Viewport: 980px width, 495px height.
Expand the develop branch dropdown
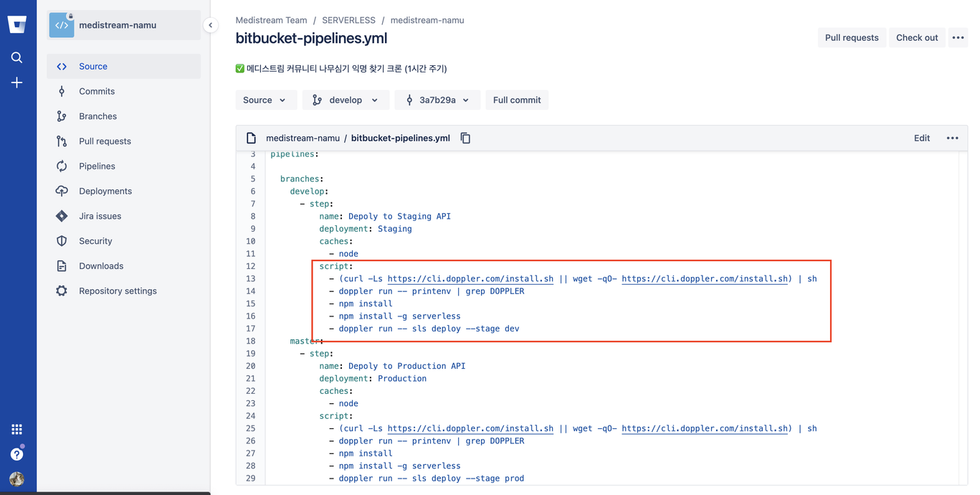(x=346, y=100)
